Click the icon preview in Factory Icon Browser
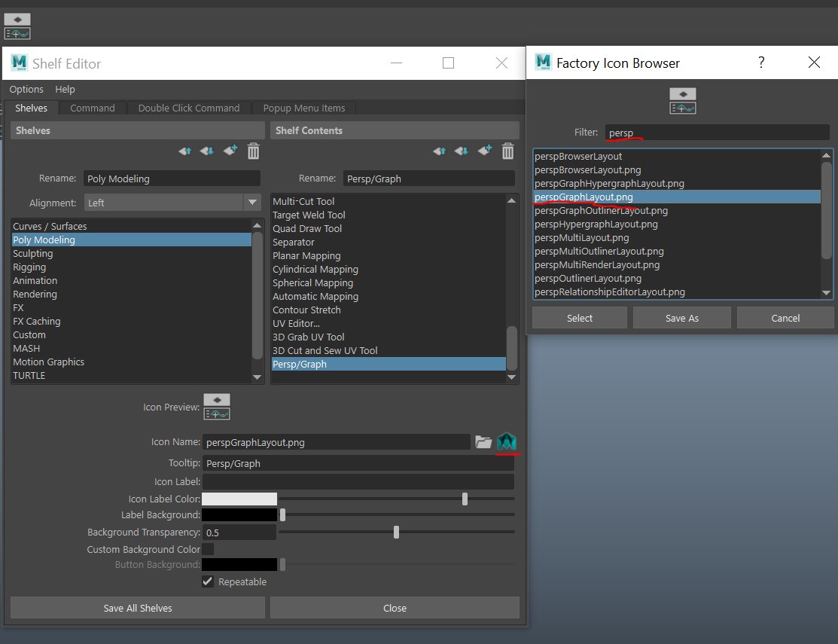838x644 pixels. [682, 101]
